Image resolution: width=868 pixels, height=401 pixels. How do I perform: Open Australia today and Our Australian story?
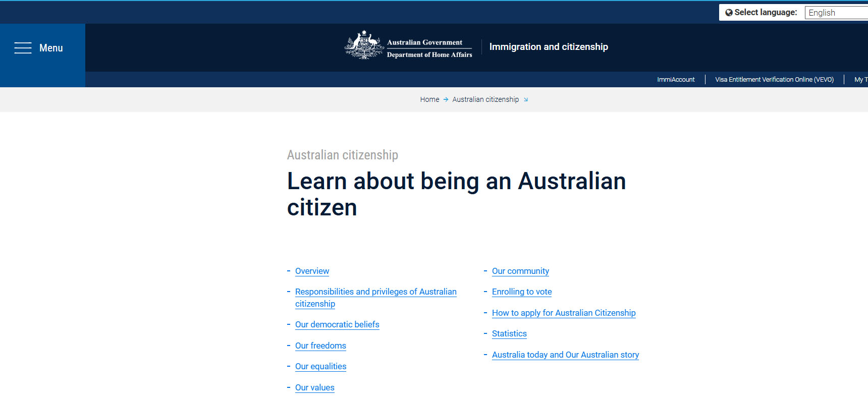(x=565, y=355)
